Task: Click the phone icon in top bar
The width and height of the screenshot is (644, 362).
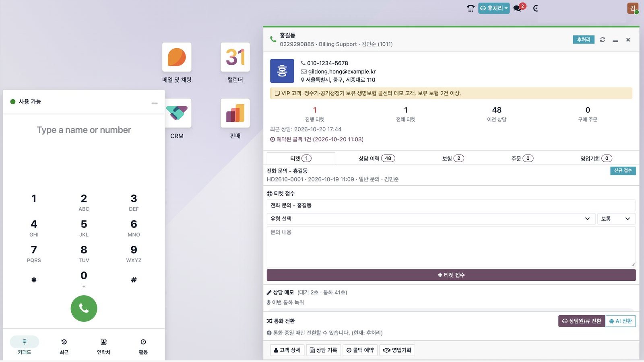Action: coord(471,8)
